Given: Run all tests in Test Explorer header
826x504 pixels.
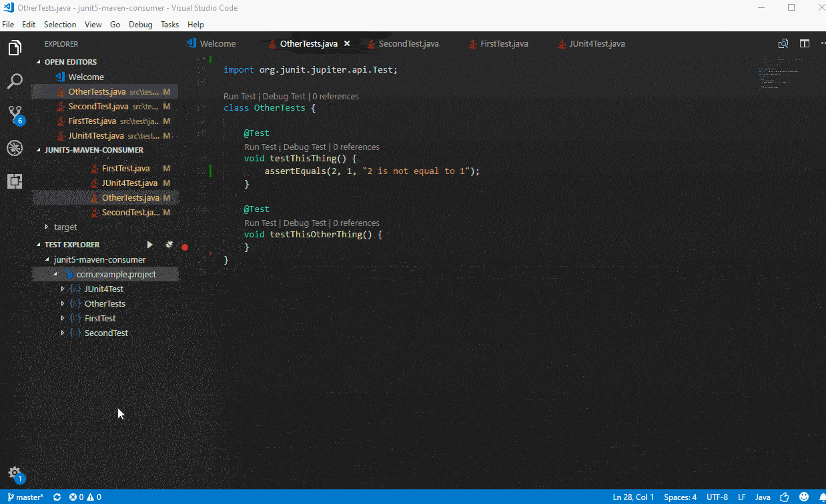Looking at the screenshot, I should tap(150, 245).
